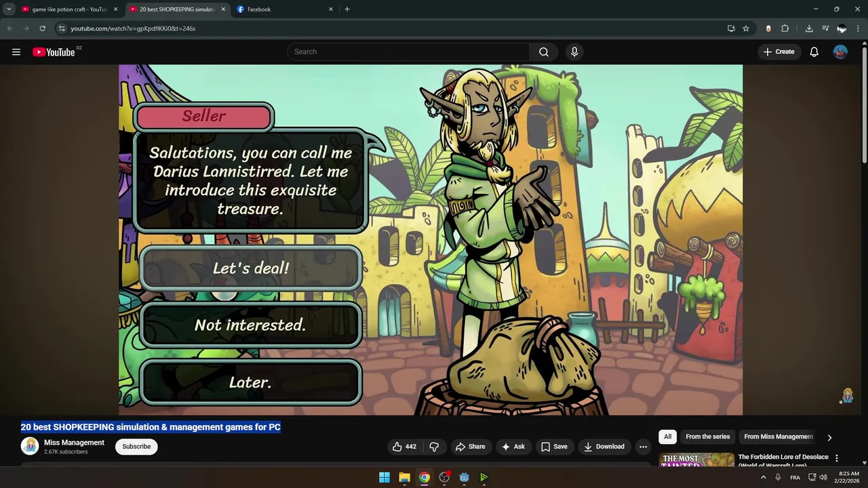Click the 2.67K subscribers text
This screenshot has height=488, width=868.
click(x=66, y=452)
